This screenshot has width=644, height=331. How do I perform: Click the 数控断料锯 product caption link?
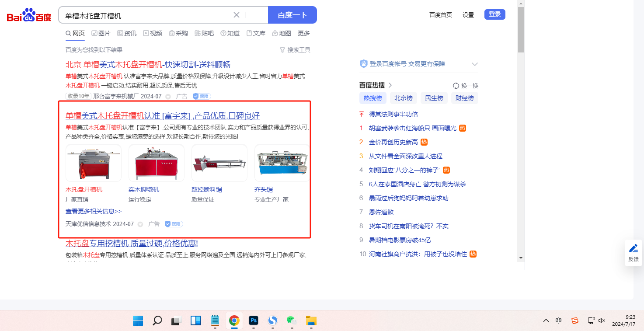tap(207, 189)
